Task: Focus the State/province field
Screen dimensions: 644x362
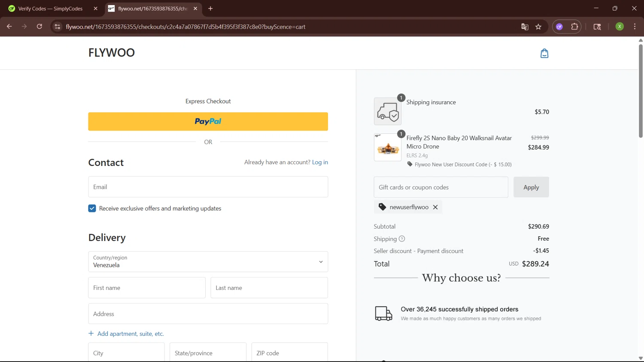Action: [208, 352]
